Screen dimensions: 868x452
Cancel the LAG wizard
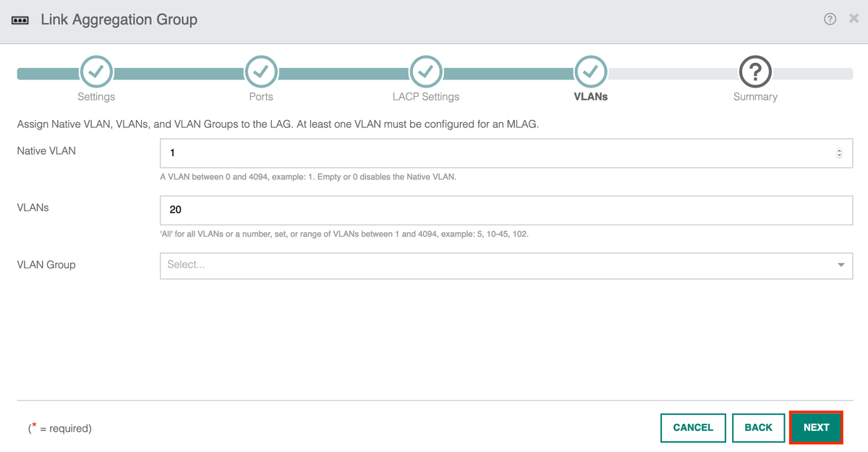(693, 427)
